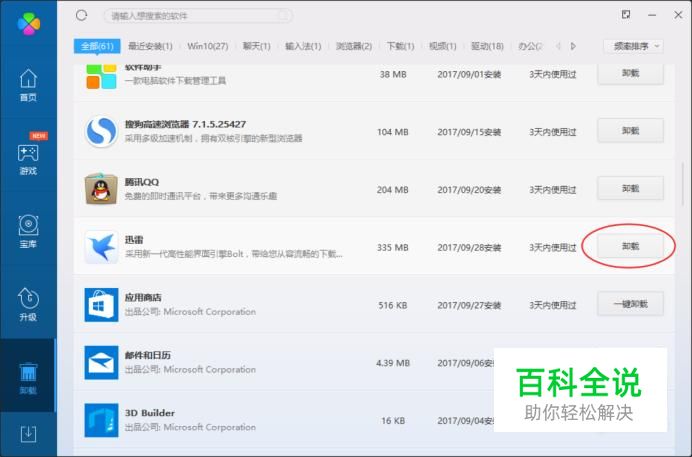Switch to the 浏览器(2) tab
This screenshot has height=457, width=692.
[x=354, y=46]
